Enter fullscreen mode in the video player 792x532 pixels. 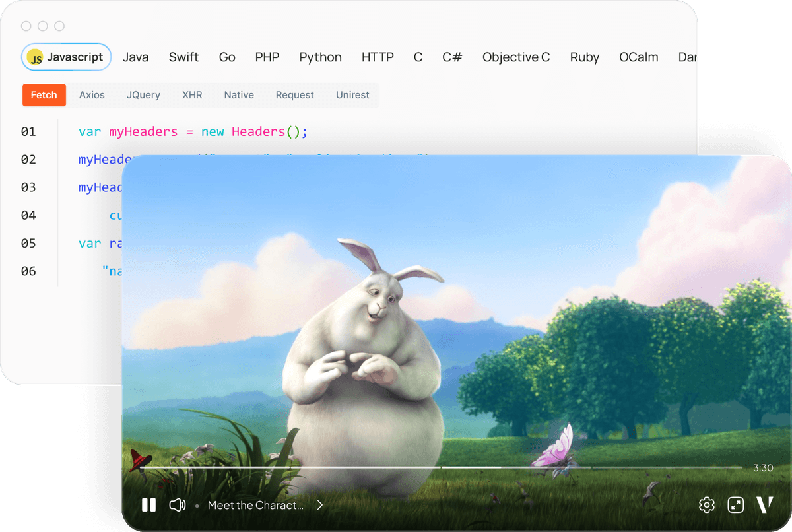(x=735, y=505)
